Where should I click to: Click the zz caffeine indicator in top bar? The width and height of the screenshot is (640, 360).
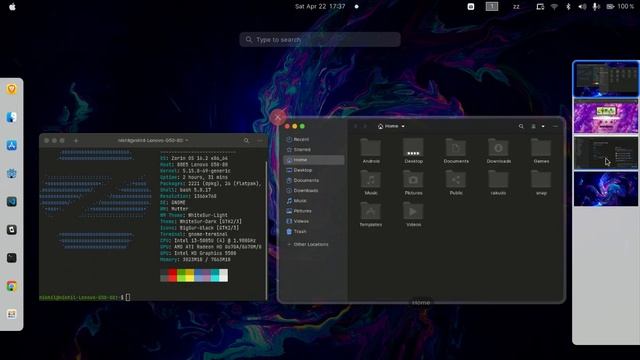[516, 7]
